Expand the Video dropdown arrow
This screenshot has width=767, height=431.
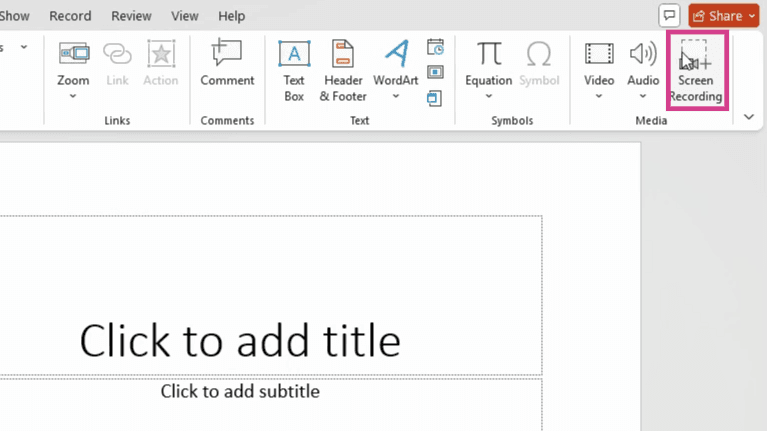[x=599, y=96]
